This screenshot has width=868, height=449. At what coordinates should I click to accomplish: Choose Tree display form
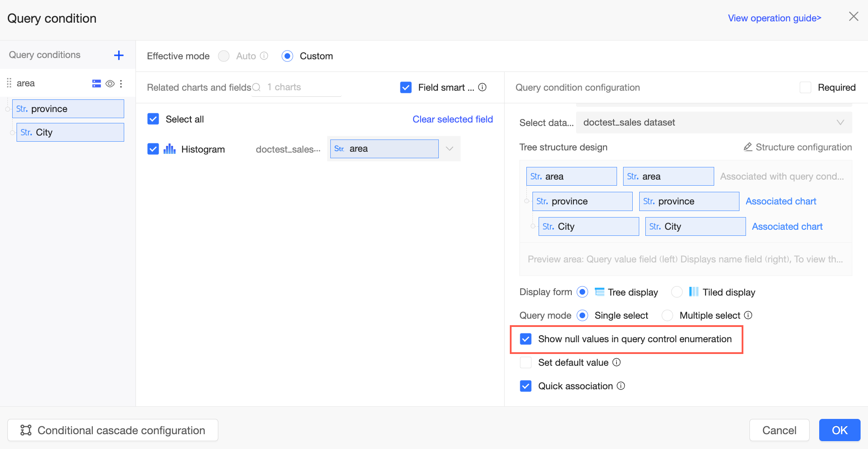[x=583, y=292]
